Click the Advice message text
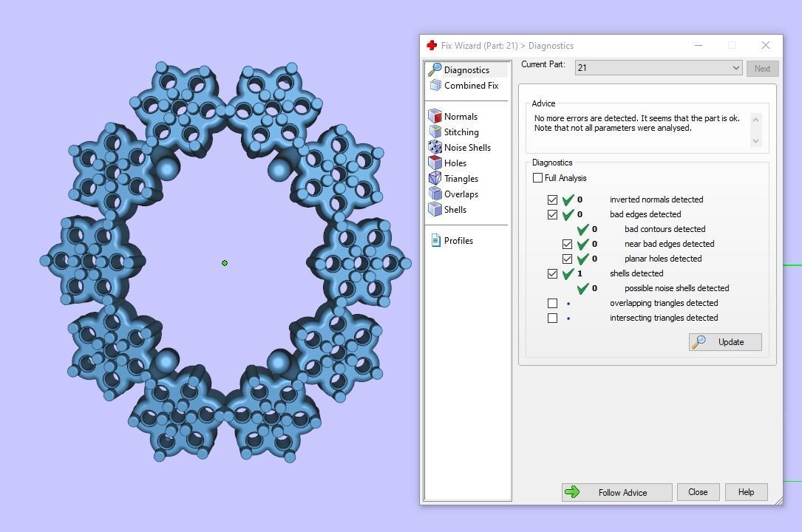The height and width of the screenshot is (532, 802). click(636, 123)
